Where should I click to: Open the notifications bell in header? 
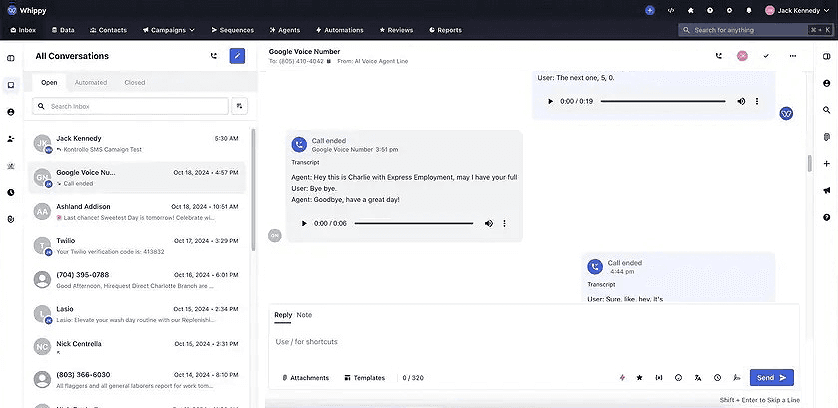(x=749, y=10)
